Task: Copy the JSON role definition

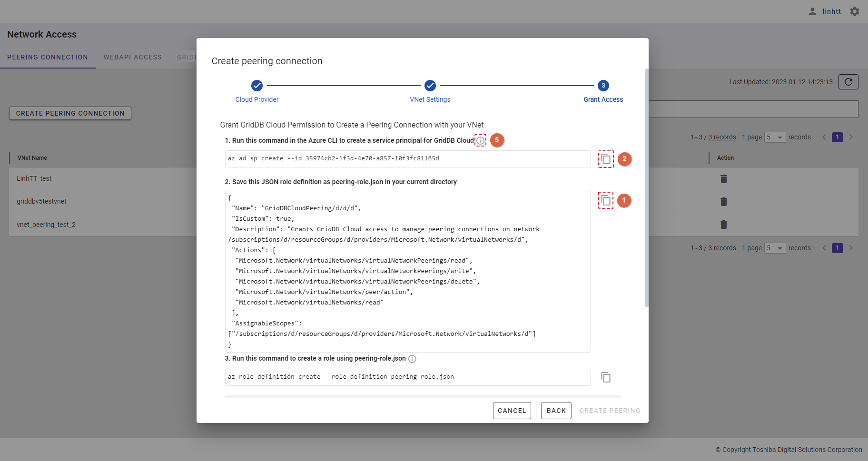Action: [605, 200]
